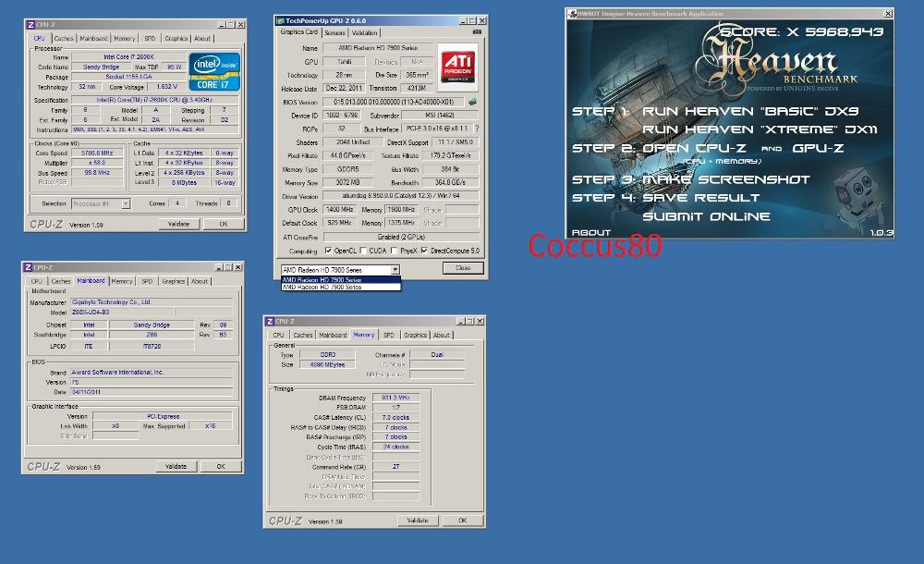This screenshot has height=564, width=924.
Task: Click the BIOS save chip icon in GPU-Z
Action: click(472, 102)
